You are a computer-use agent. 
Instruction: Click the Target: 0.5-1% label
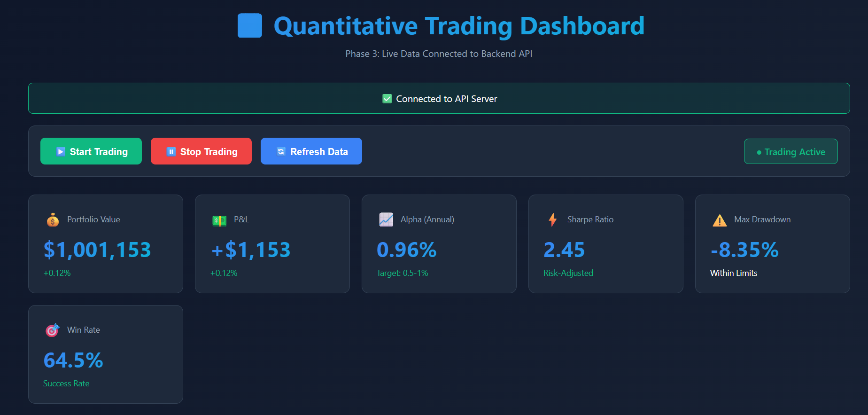[x=403, y=273]
